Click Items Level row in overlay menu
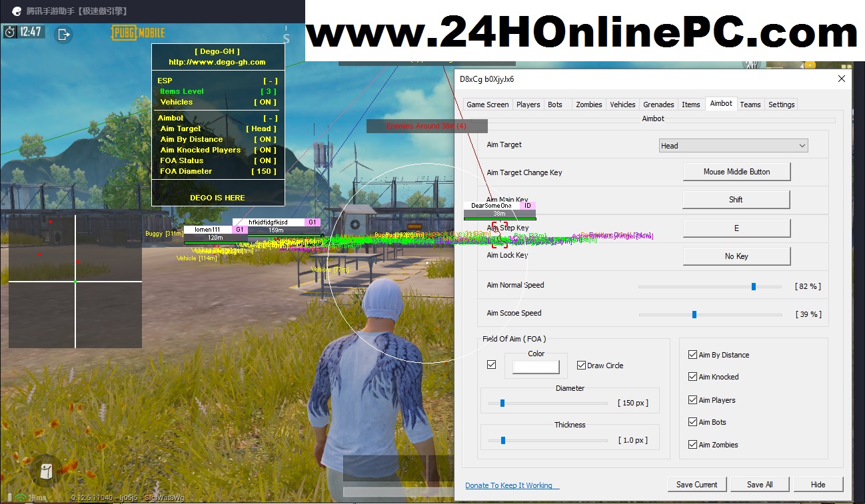The width and height of the screenshot is (865, 504). pyautogui.click(x=218, y=91)
